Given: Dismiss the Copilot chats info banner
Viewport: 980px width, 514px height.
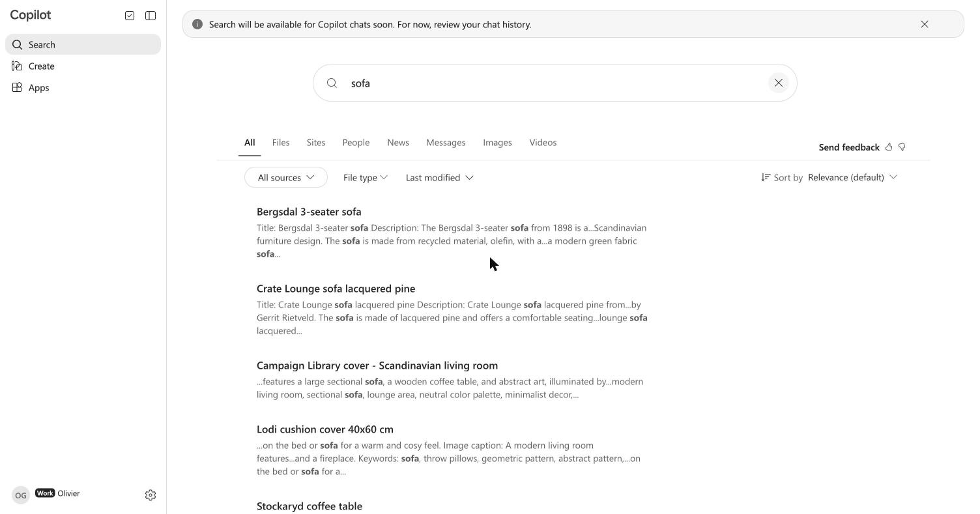Looking at the screenshot, I should pos(925,24).
